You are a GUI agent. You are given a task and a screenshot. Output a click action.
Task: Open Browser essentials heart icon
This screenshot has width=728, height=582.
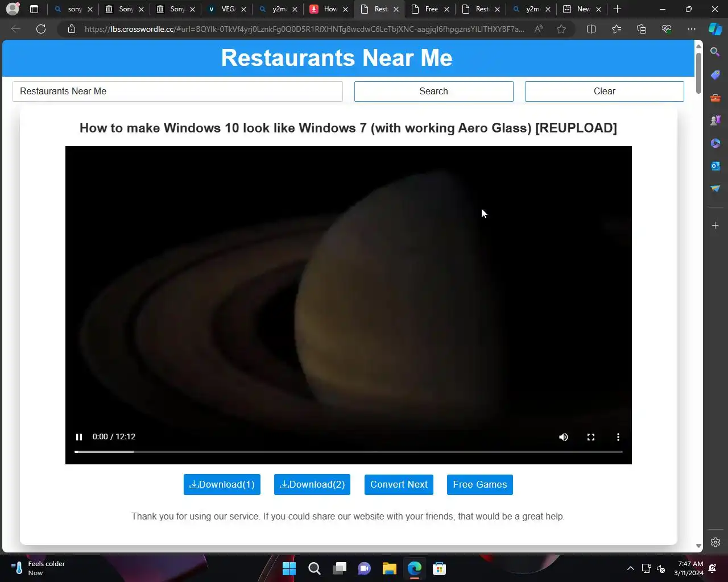667,29
